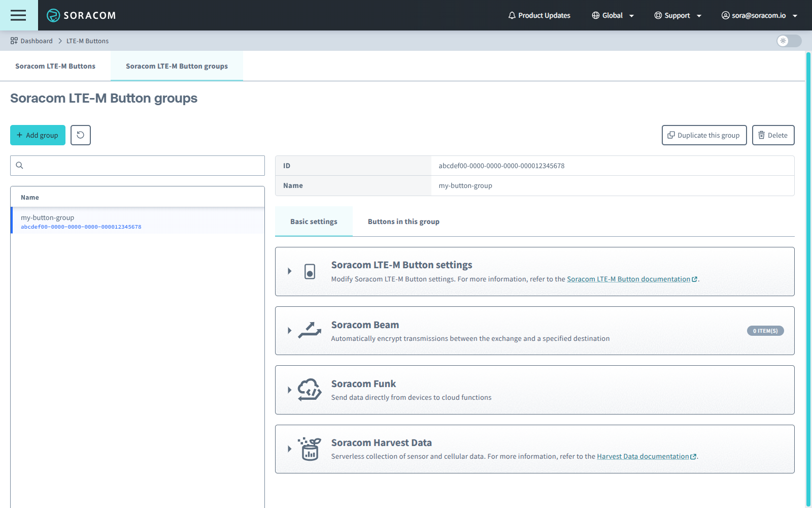The width and height of the screenshot is (812, 508).
Task: Switch to the Soracom LTE-M Buttons tab
Action: [x=55, y=66]
